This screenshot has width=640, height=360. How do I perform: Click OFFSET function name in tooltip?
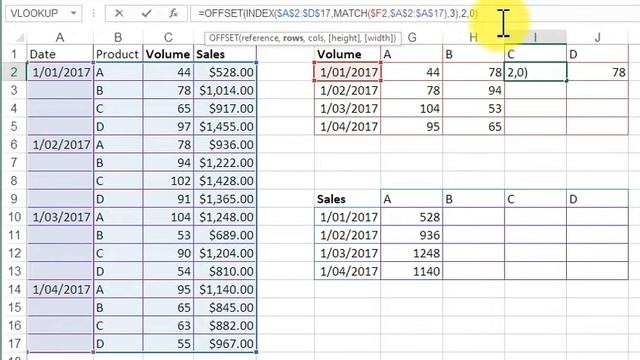click(224, 38)
